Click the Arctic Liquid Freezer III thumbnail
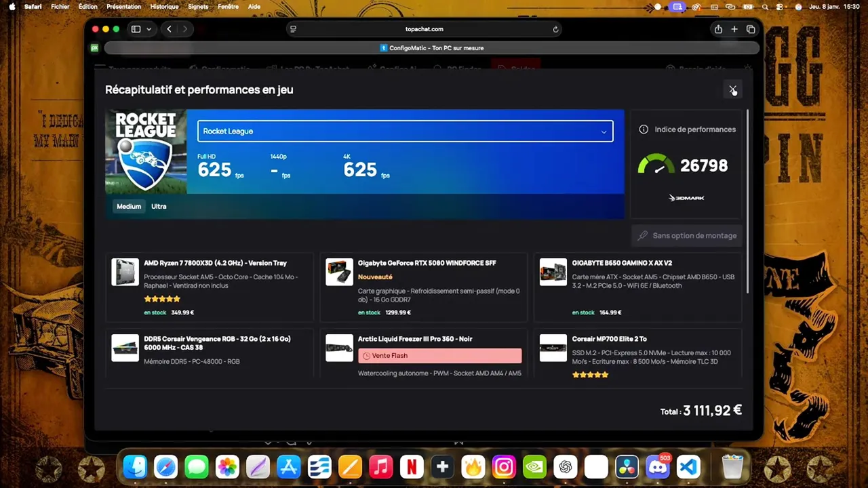The image size is (868, 488). (x=339, y=348)
